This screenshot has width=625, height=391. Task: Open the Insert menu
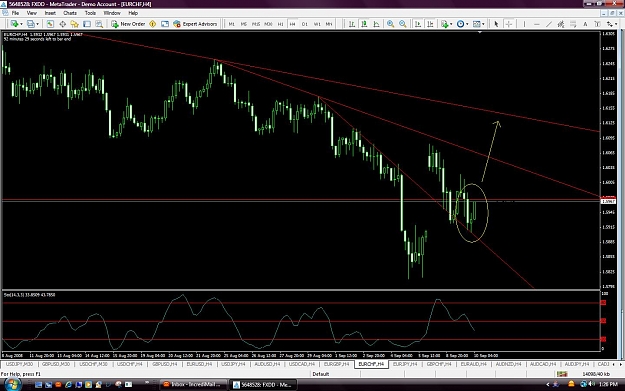click(x=50, y=13)
